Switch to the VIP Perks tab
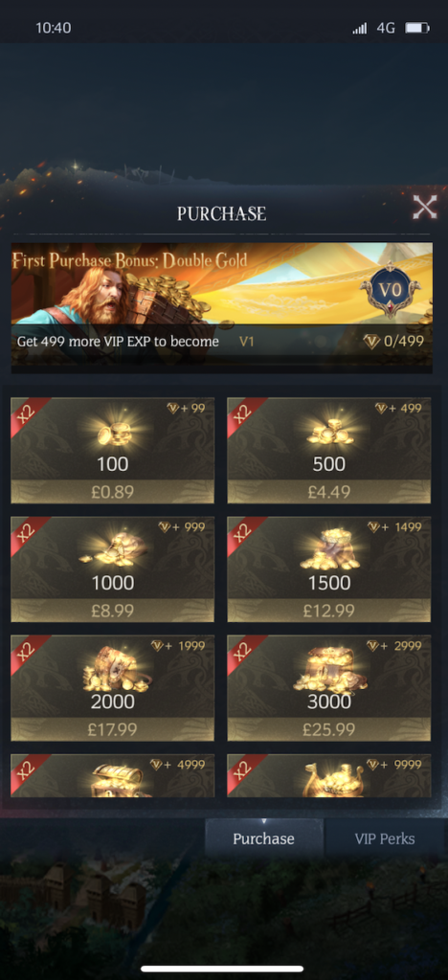Screen dimensions: 448x980 click(x=385, y=838)
